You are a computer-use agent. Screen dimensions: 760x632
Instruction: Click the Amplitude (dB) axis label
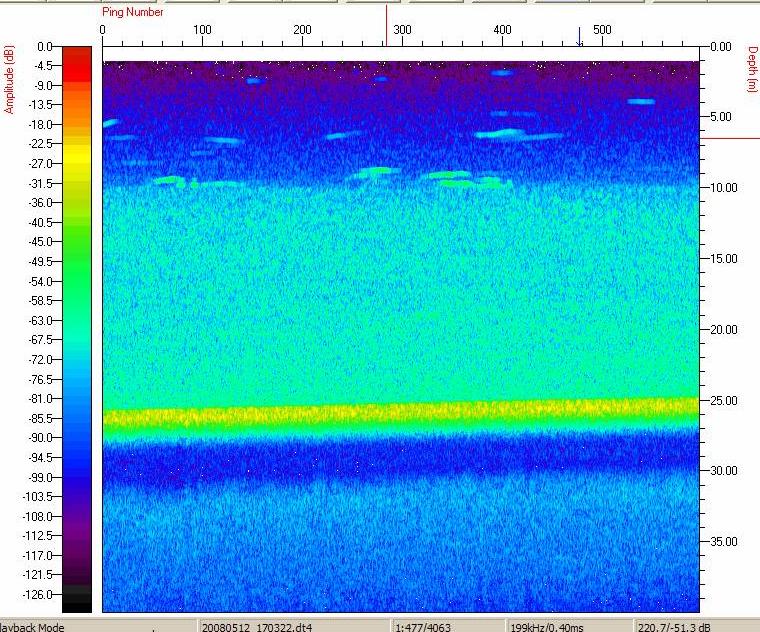(x=8, y=78)
